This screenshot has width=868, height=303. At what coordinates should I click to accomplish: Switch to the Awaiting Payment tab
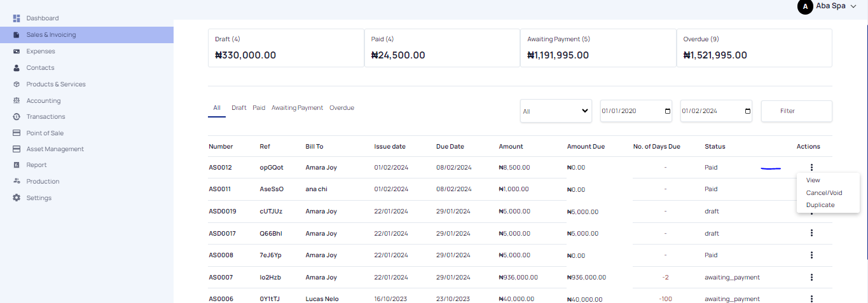297,107
